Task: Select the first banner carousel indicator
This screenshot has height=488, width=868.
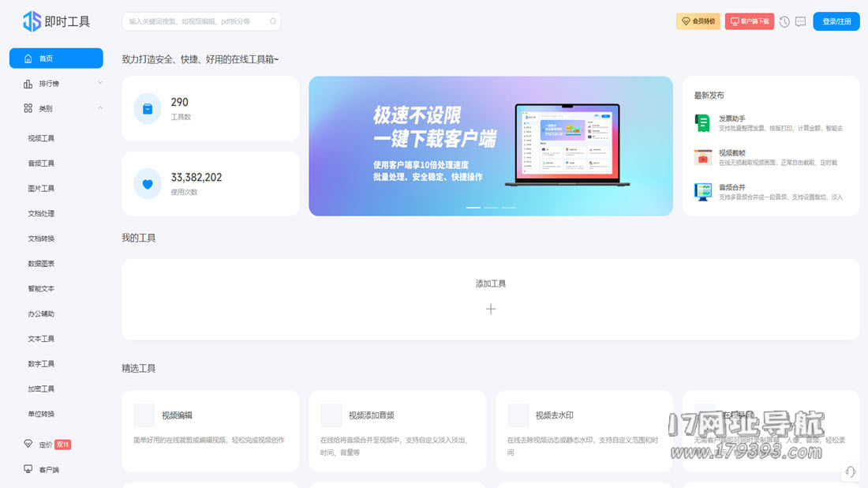Action: [x=473, y=208]
